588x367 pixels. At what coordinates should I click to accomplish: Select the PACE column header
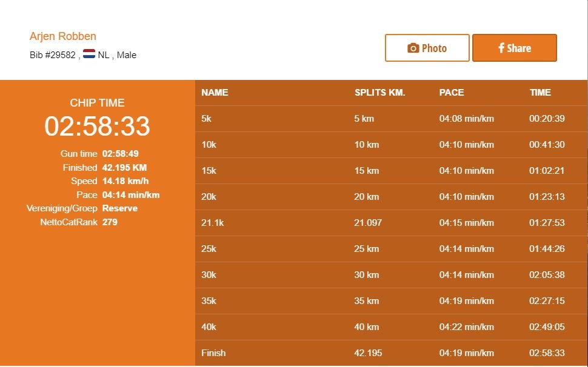(452, 93)
